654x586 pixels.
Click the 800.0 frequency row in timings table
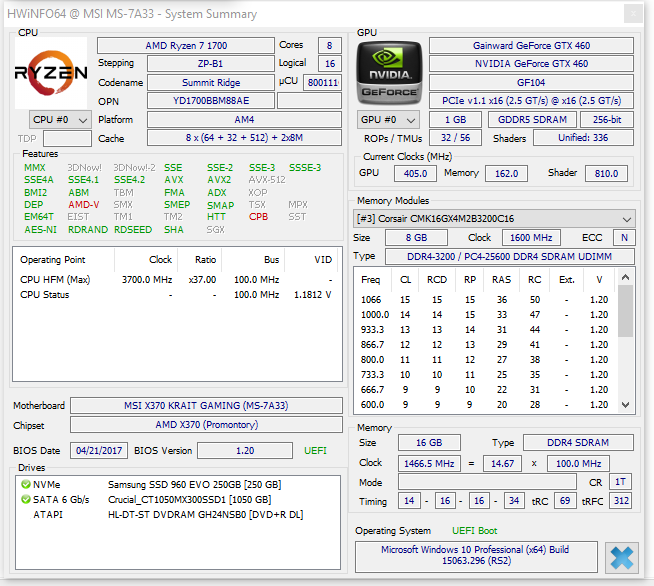(486, 360)
